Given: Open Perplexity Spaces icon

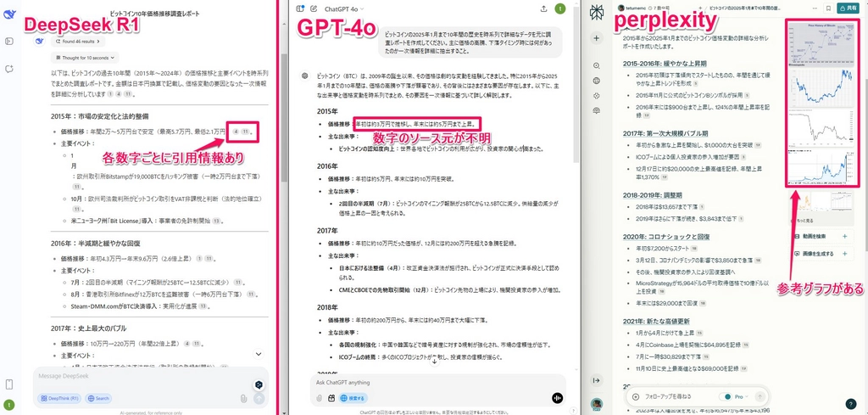Looking at the screenshot, I should click(596, 95).
